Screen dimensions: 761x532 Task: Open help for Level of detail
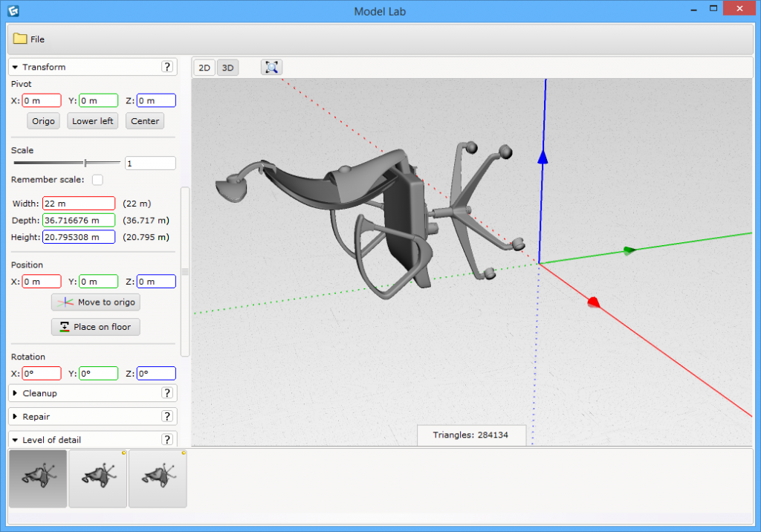click(167, 439)
